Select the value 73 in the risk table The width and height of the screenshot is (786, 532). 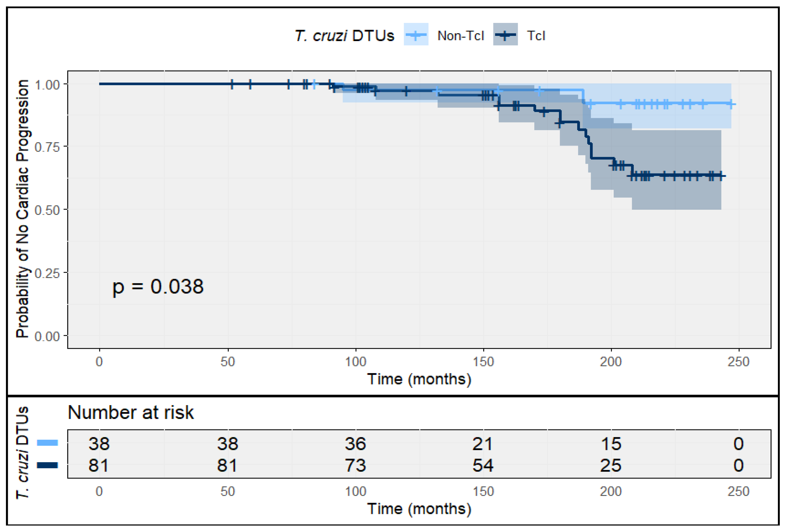tap(355, 465)
